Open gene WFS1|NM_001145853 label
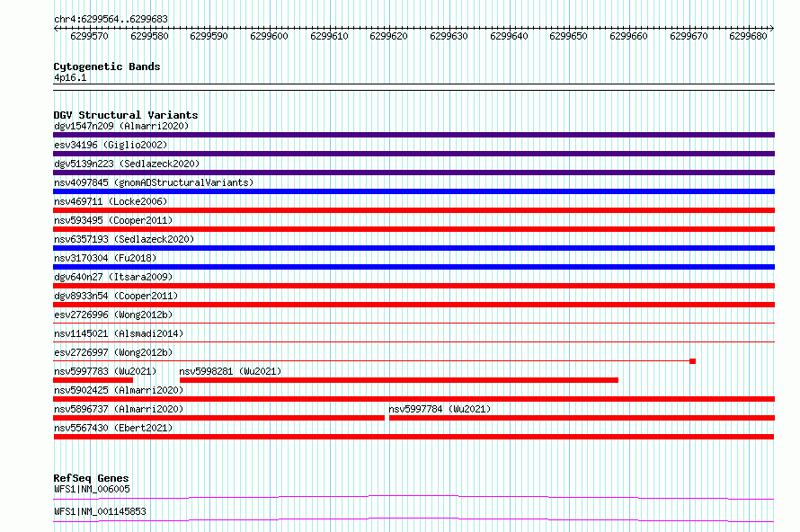This screenshot has height=532, width=800. pos(100,511)
